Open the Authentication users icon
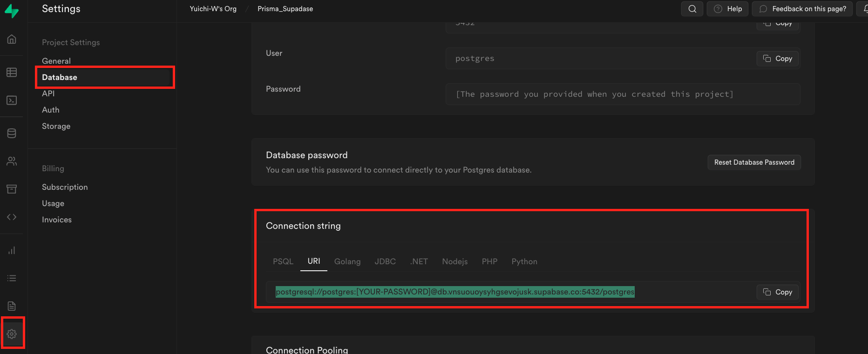The image size is (868, 354). pyautogui.click(x=12, y=161)
